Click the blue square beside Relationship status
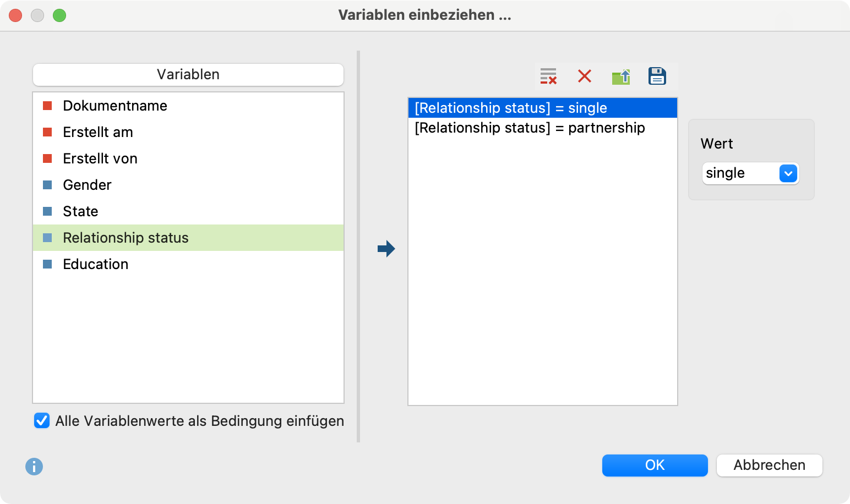The height and width of the screenshot is (504, 850). click(47, 238)
